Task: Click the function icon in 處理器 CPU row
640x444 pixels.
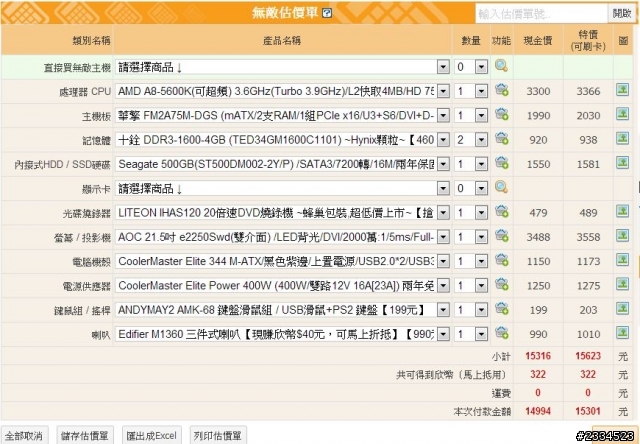Action: [x=502, y=90]
